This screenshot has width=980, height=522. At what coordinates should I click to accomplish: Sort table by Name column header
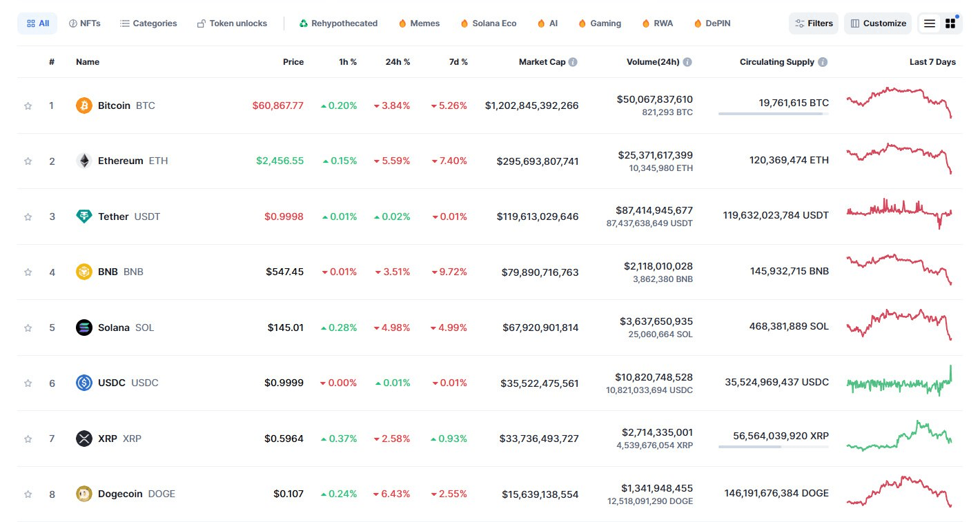click(88, 62)
